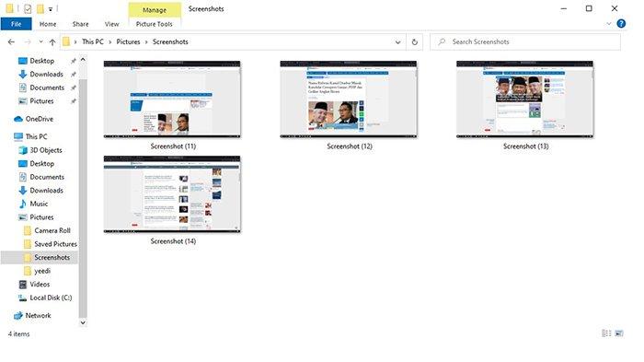Open the File menu

point(16,24)
